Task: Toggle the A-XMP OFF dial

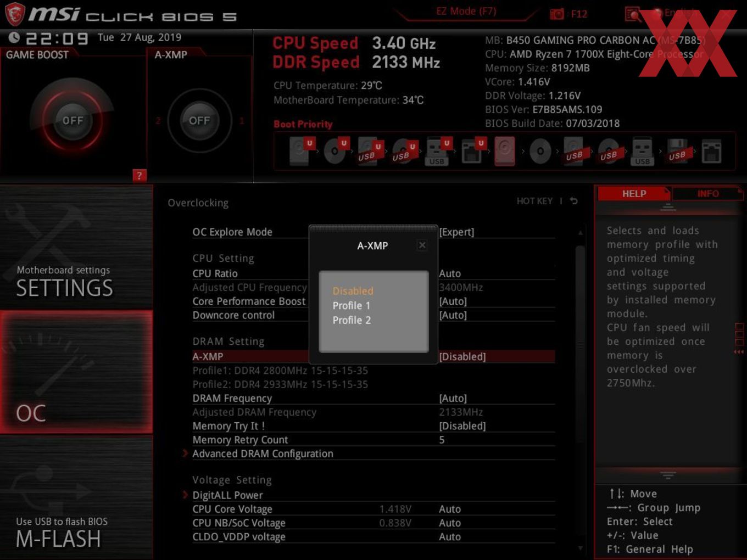Action: [x=199, y=120]
